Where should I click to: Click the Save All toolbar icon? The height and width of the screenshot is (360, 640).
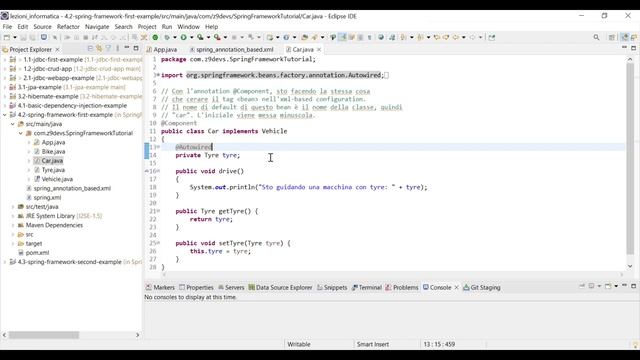[x=32, y=37]
